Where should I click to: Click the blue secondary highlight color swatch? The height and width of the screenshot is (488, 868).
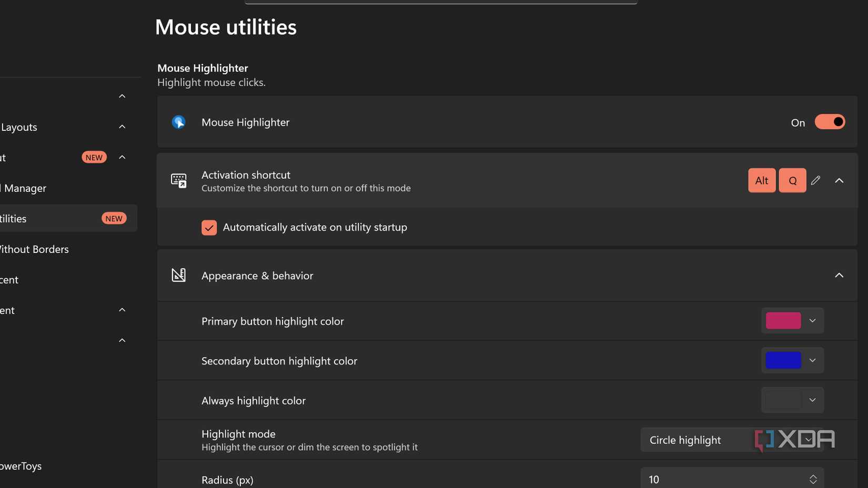pyautogui.click(x=783, y=360)
